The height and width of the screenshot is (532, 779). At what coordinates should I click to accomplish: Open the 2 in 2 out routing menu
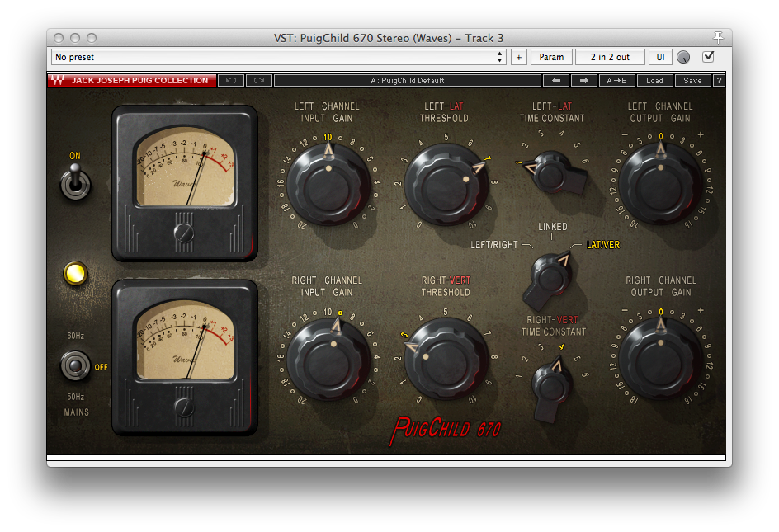610,57
